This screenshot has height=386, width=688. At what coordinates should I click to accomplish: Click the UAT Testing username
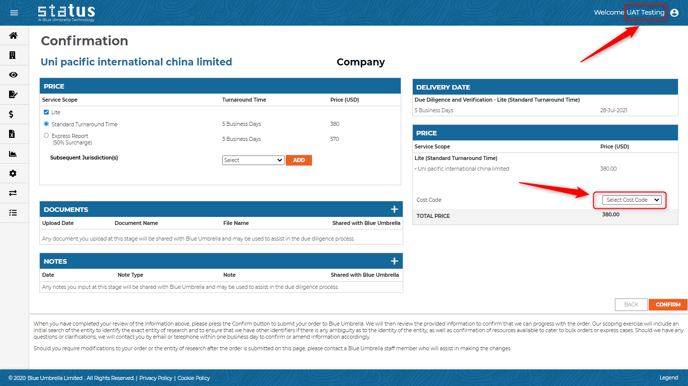coord(645,12)
